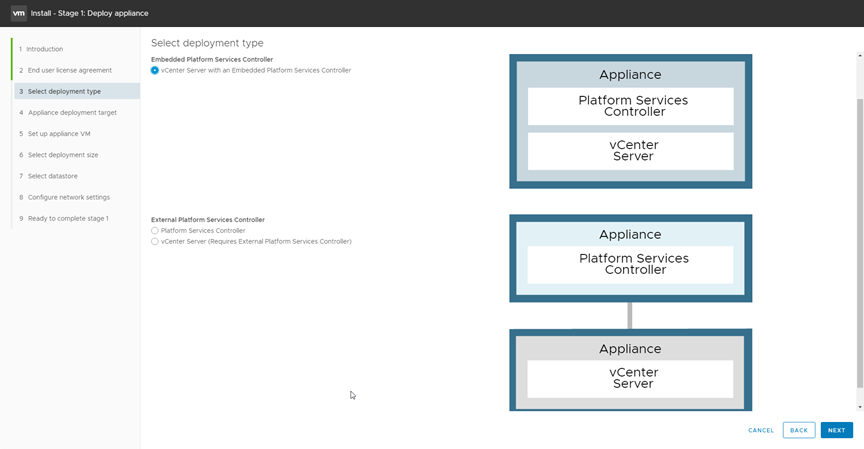
Task: Click the 'External Platform Services Controller' section label
Action: point(208,220)
